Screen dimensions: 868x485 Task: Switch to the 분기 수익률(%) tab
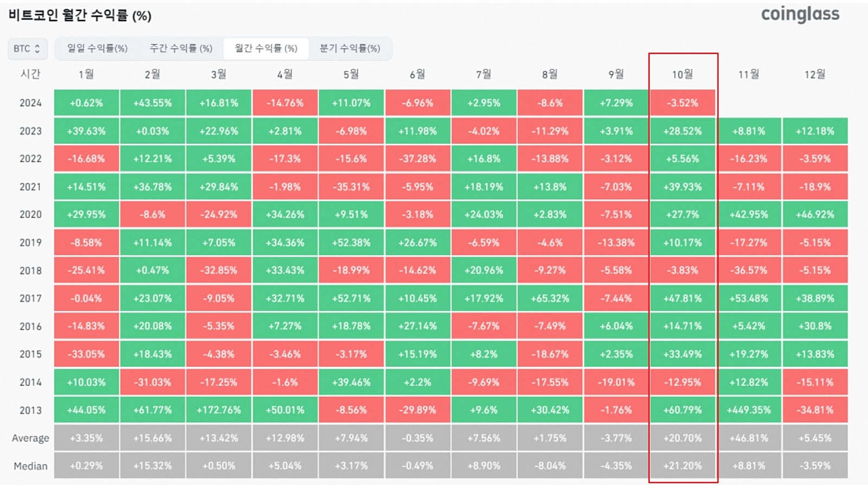pos(350,48)
